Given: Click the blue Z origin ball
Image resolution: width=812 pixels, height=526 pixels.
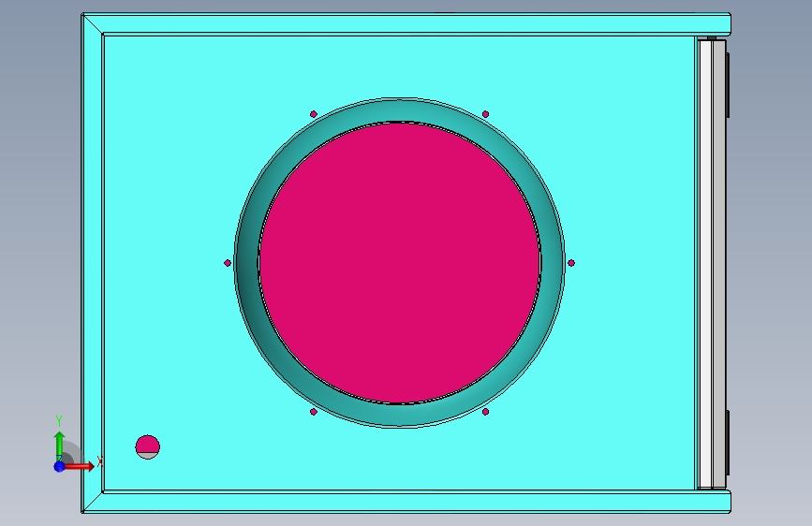Looking at the screenshot, I should (x=60, y=466).
